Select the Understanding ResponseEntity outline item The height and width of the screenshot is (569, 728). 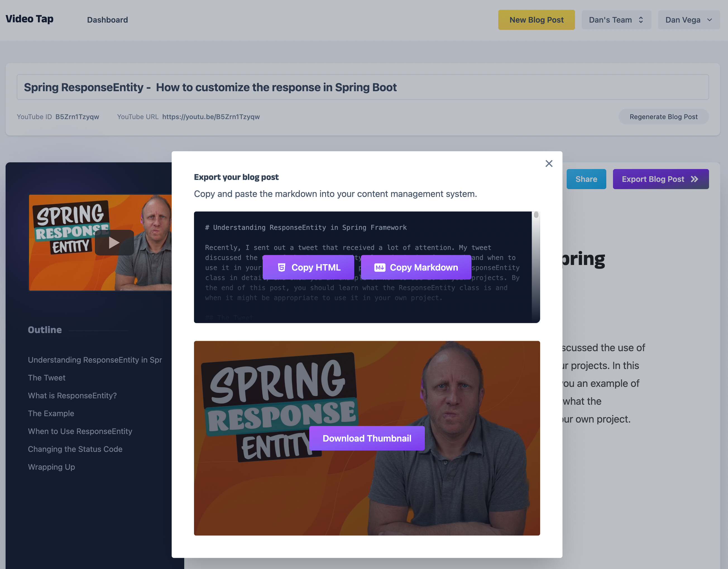(95, 360)
